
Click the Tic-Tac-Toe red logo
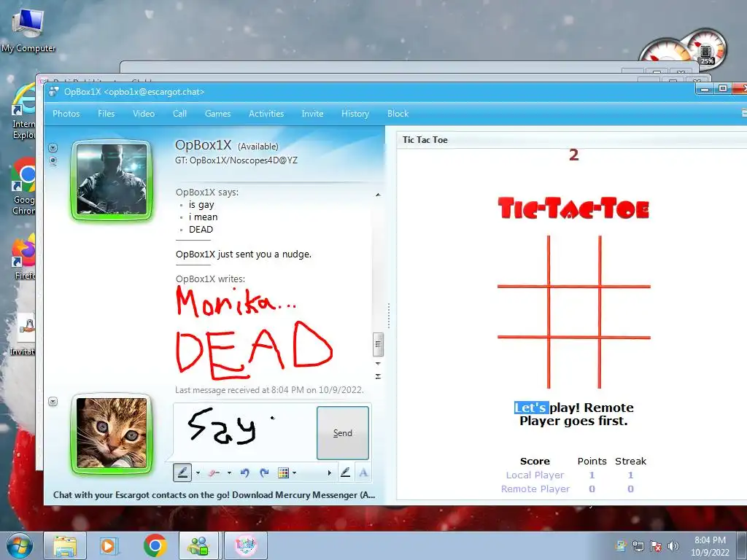(573, 209)
